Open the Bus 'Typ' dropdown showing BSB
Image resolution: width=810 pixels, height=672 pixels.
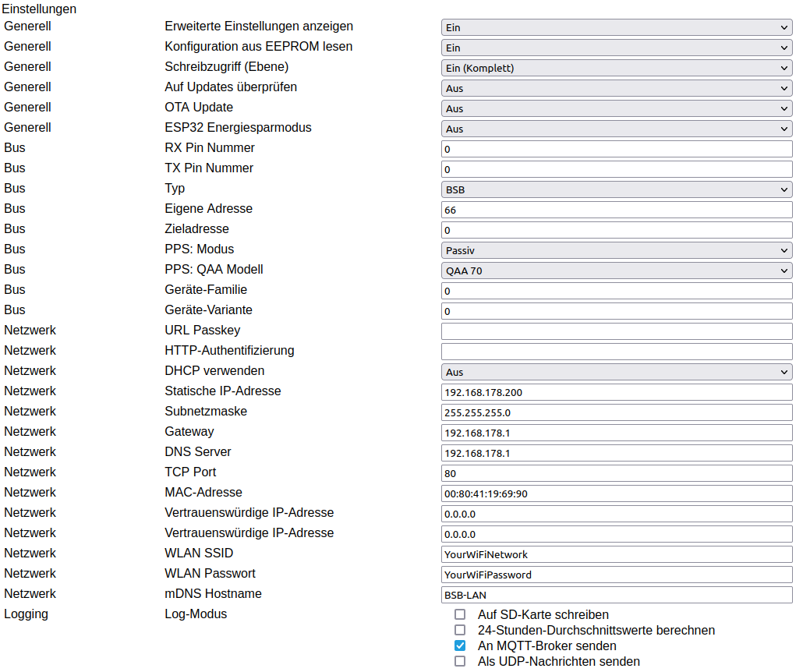point(617,189)
